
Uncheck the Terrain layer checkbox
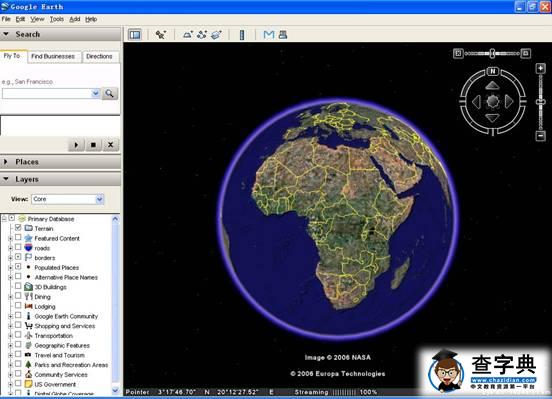pos(18,227)
